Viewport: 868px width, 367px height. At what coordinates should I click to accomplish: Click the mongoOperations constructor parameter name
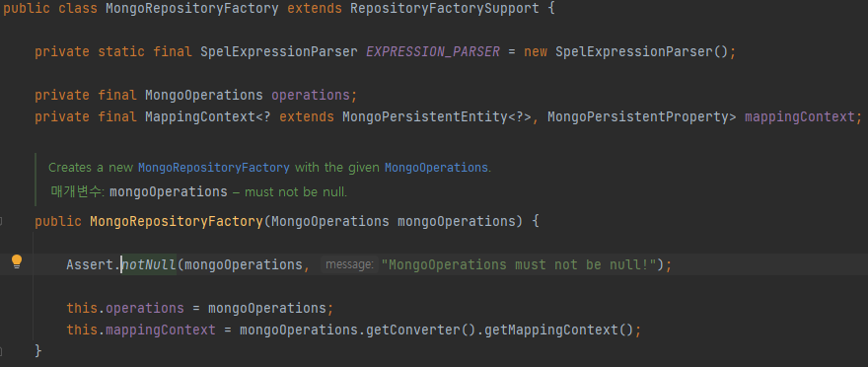[x=456, y=221]
